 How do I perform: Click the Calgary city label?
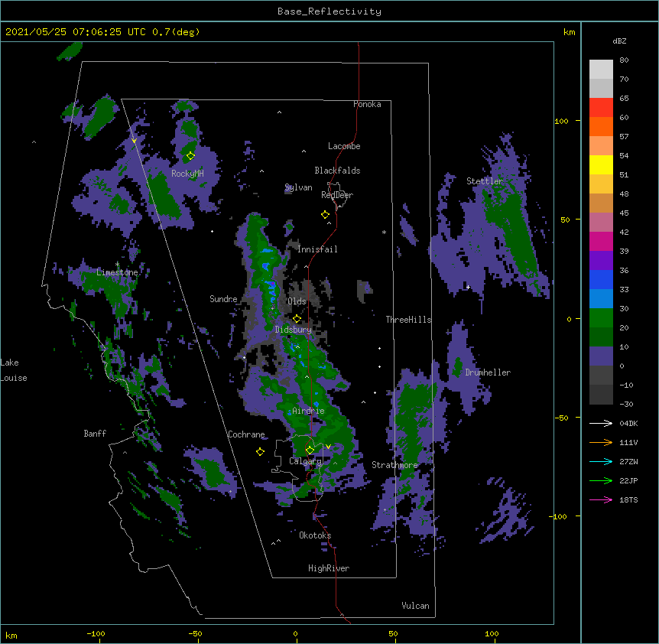[x=306, y=461]
